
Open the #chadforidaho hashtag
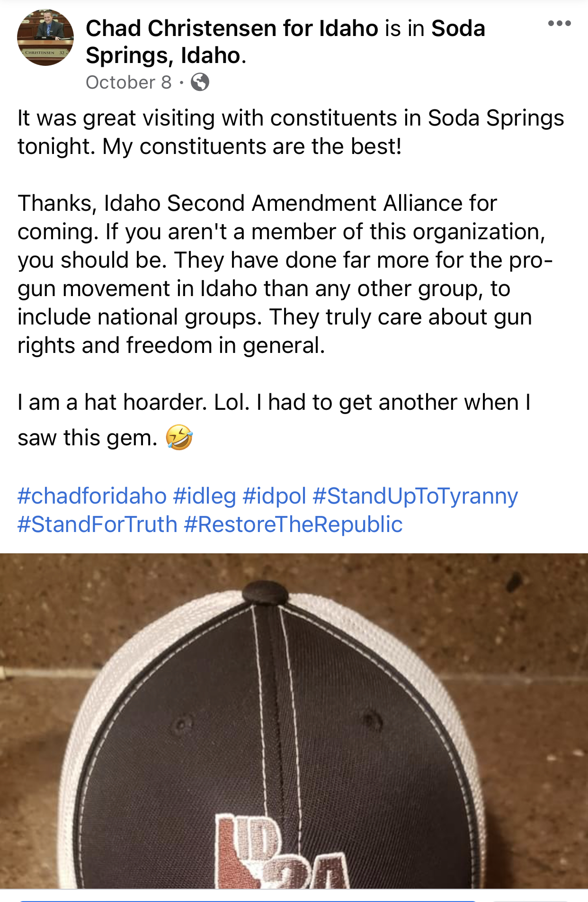point(92,496)
